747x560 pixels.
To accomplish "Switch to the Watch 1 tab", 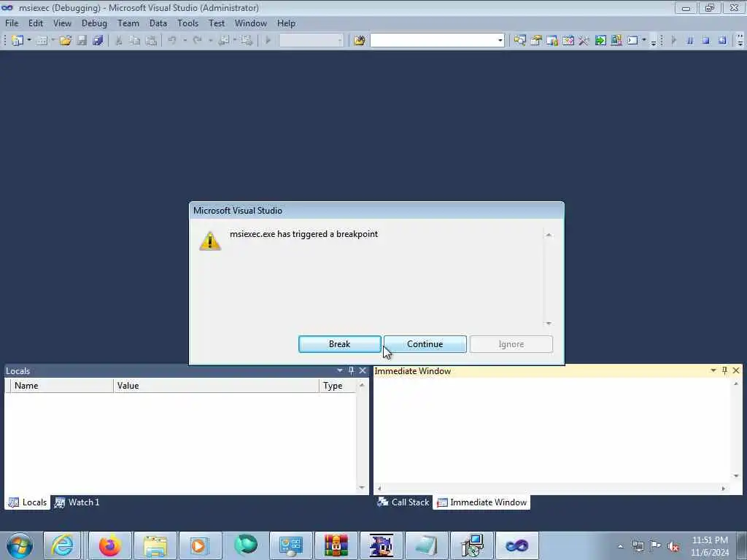I will [x=77, y=502].
